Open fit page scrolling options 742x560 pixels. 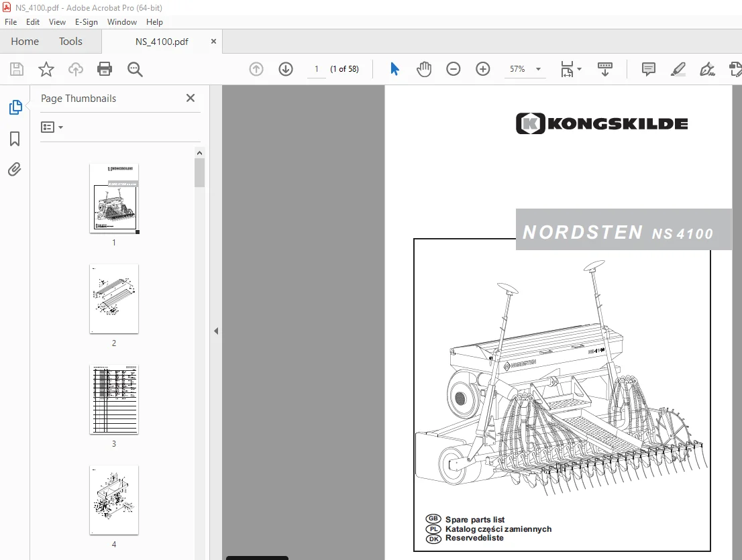[571, 69]
